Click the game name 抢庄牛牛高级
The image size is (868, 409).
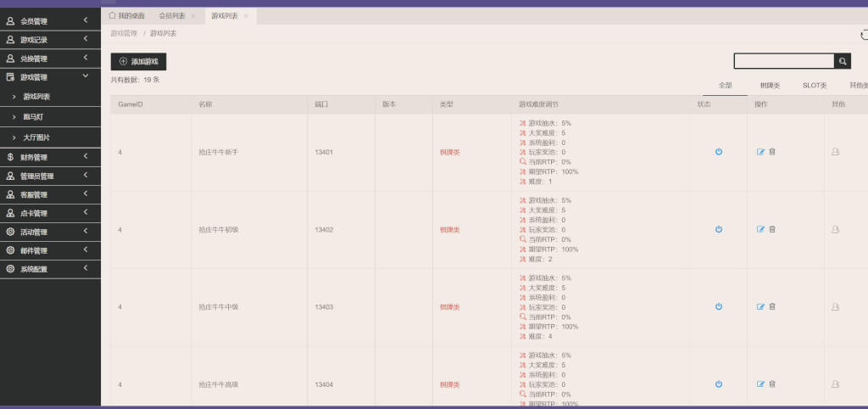coord(218,384)
